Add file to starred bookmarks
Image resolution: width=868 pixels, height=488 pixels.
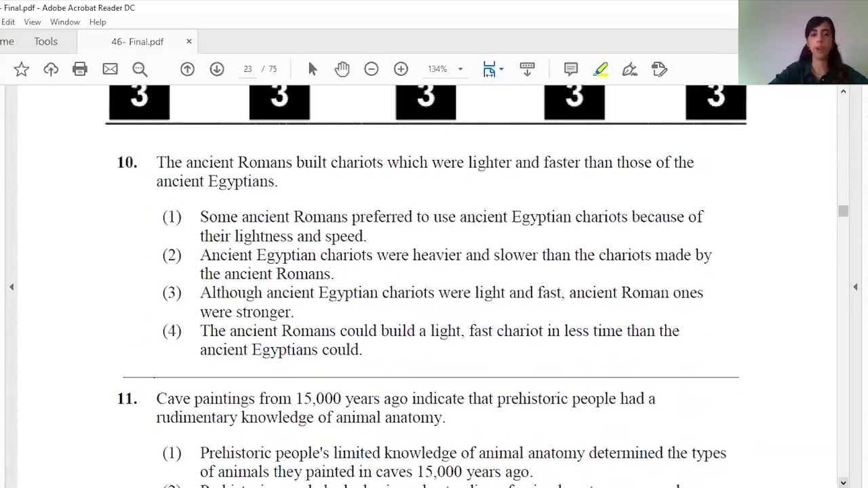tap(21, 69)
